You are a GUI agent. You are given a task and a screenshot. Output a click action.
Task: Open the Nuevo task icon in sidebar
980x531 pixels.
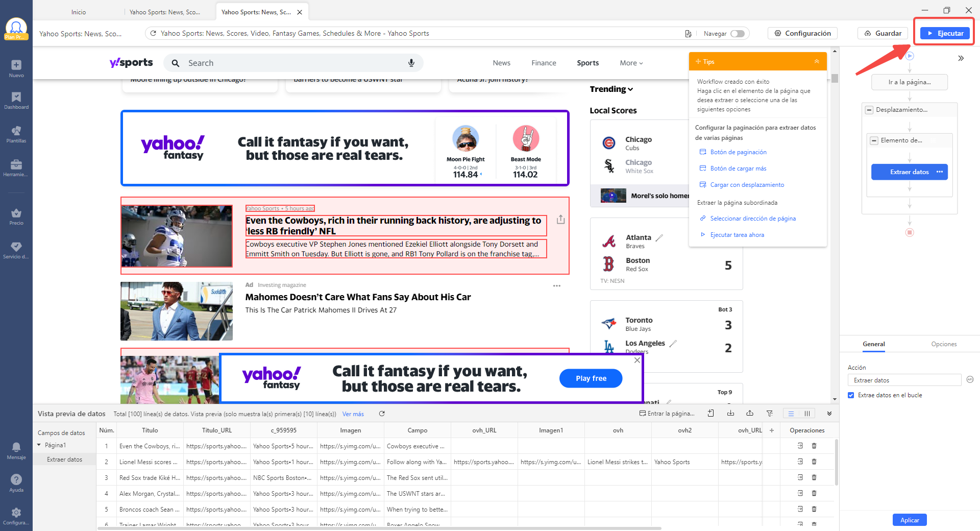[x=16, y=65]
